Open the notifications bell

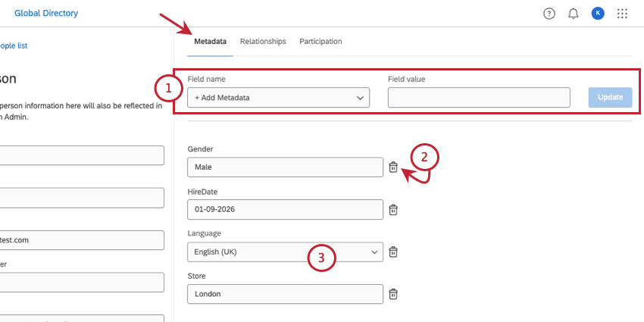click(x=573, y=13)
